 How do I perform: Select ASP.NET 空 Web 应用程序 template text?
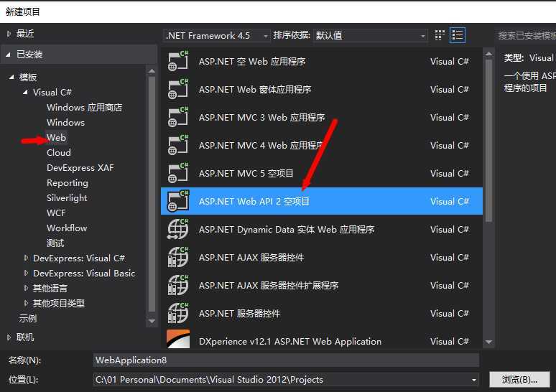tap(252, 61)
